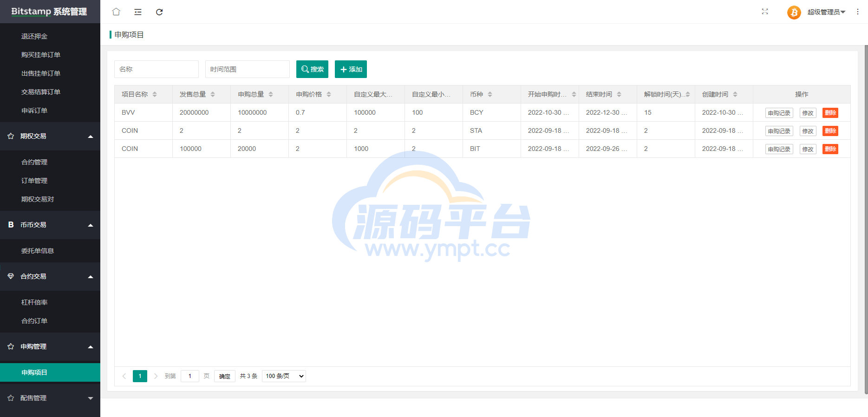The width and height of the screenshot is (868, 417).
Task: View 申购记录 for COIN BIT row
Action: point(779,149)
